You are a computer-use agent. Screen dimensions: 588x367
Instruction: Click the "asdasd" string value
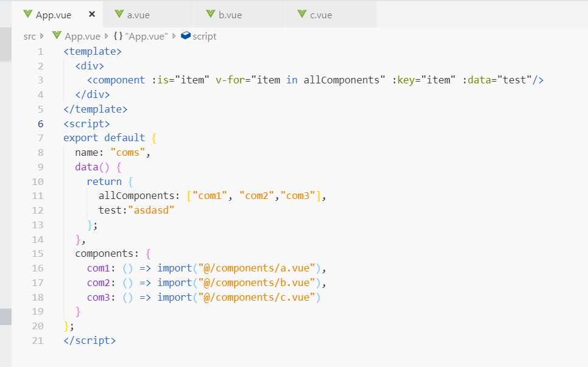click(151, 211)
